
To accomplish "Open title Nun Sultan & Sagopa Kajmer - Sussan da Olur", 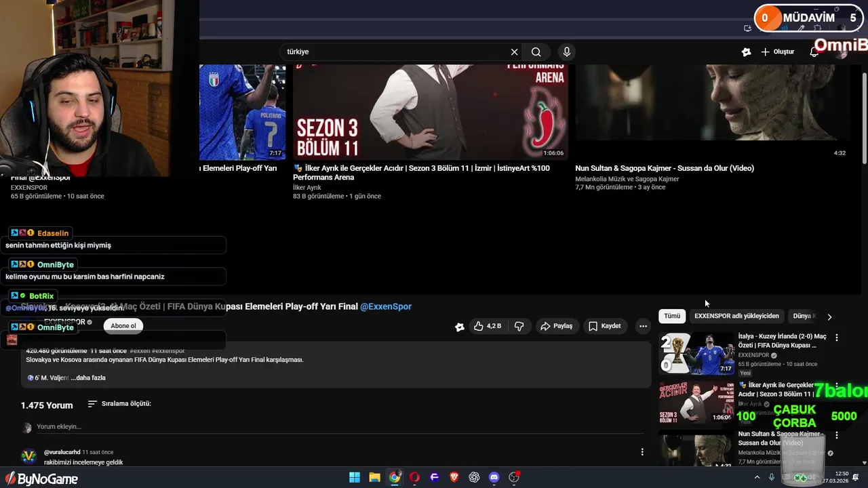I will [665, 168].
